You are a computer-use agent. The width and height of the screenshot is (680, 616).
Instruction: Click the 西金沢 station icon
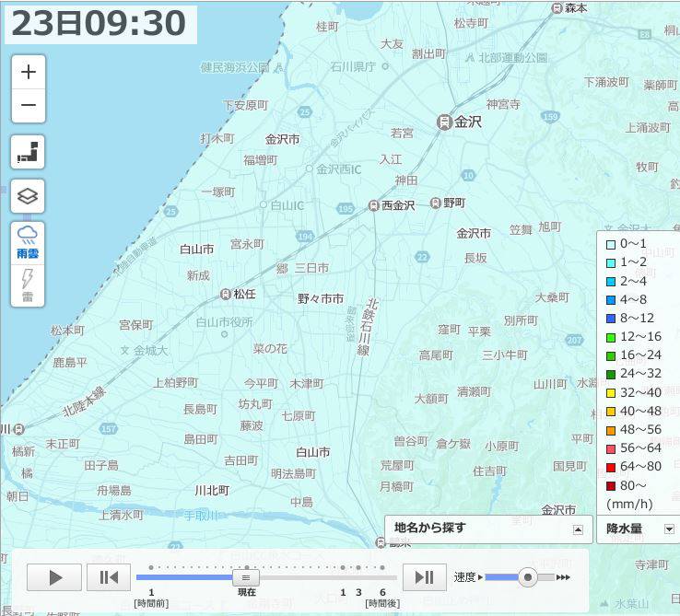[373, 206]
